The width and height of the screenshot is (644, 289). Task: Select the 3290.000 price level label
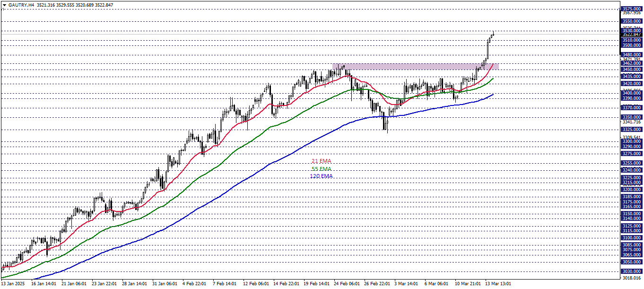pos(632,147)
